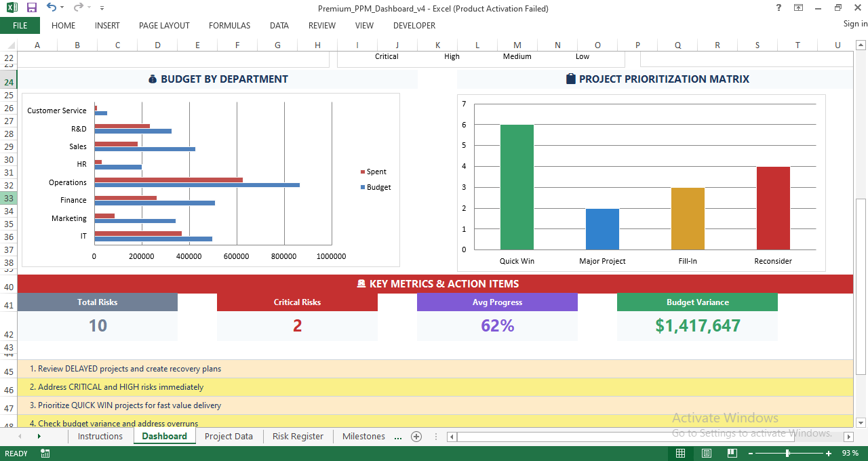This screenshot has width=868, height=461.
Task: Open Excel Help with the question mark icon
Action: (778, 7)
